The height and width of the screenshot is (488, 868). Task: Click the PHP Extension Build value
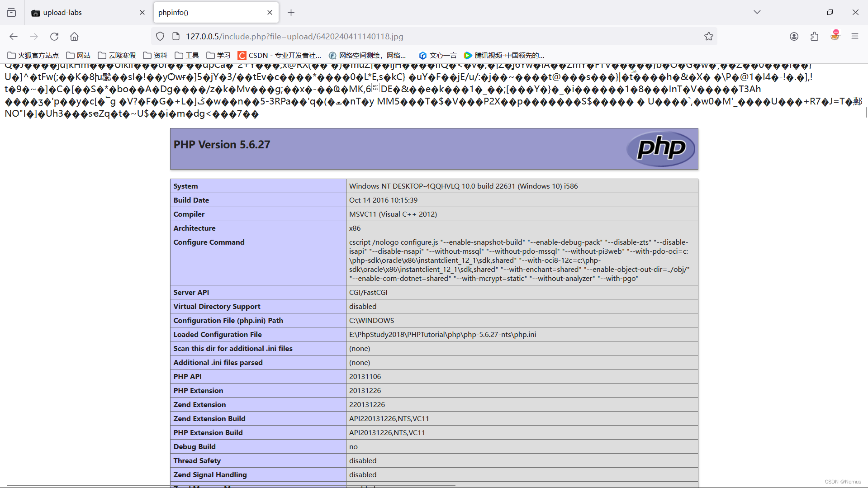pos(387,433)
